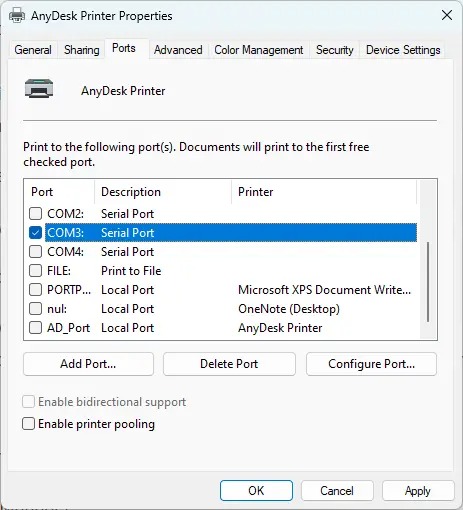Image resolution: width=463 pixels, height=510 pixels.
Task: Enable the FILE: Print to File port
Action: pyautogui.click(x=35, y=271)
